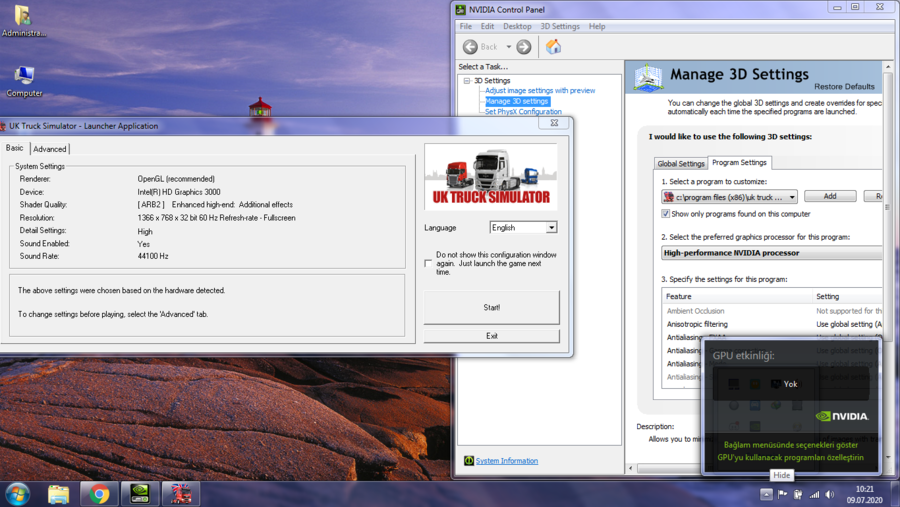Open the NVIDIA taskbar icon
The image size is (900, 507).
click(x=140, y=494)
